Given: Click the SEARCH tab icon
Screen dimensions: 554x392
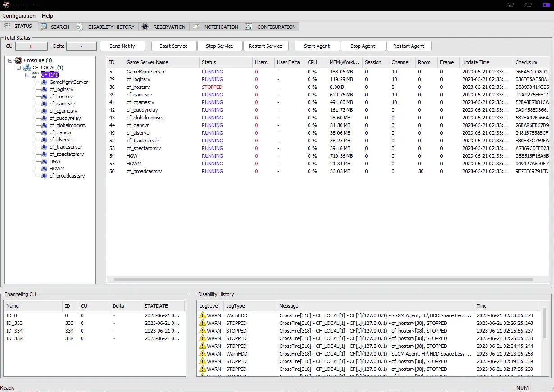Looking at the screenshot, I should (x=44, y=27).
